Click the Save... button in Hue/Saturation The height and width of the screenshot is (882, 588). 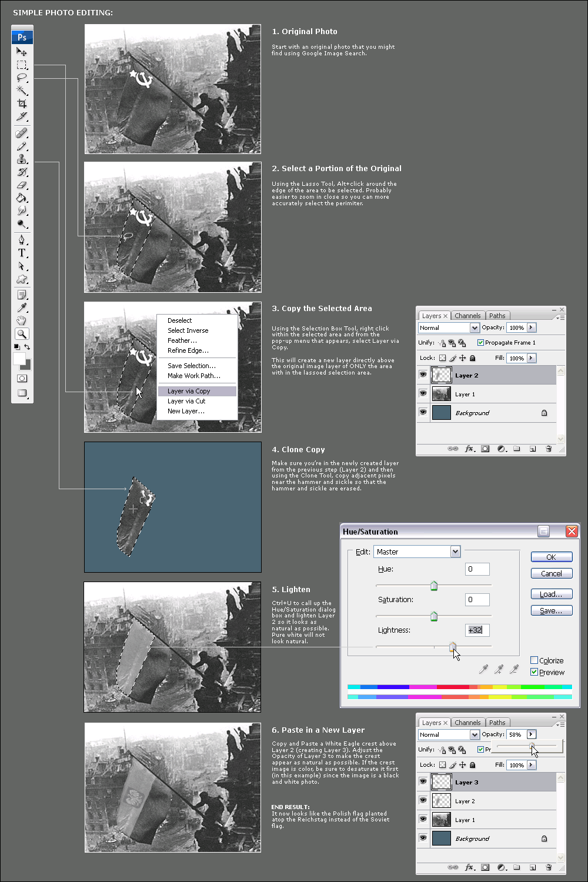[551, 610]
